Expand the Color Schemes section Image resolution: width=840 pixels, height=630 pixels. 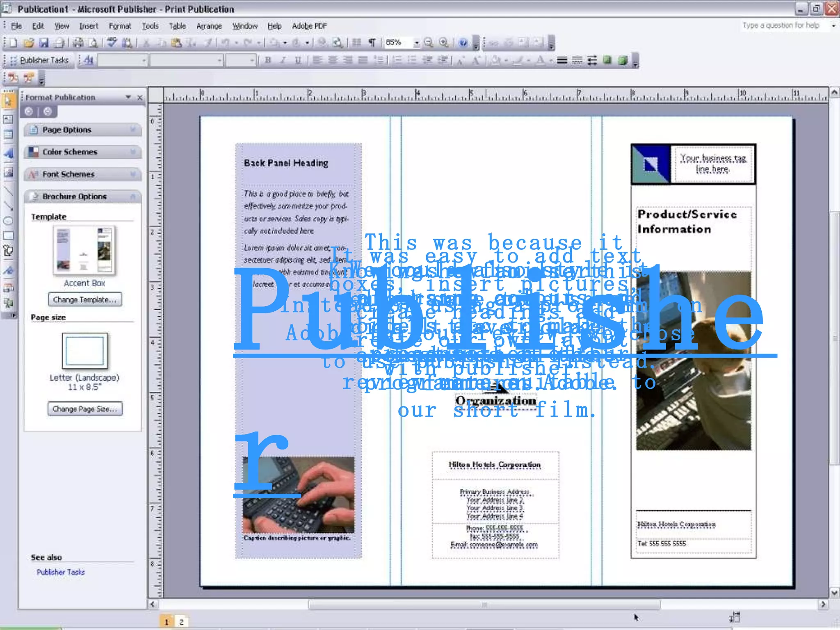click(x=82, y=152)
